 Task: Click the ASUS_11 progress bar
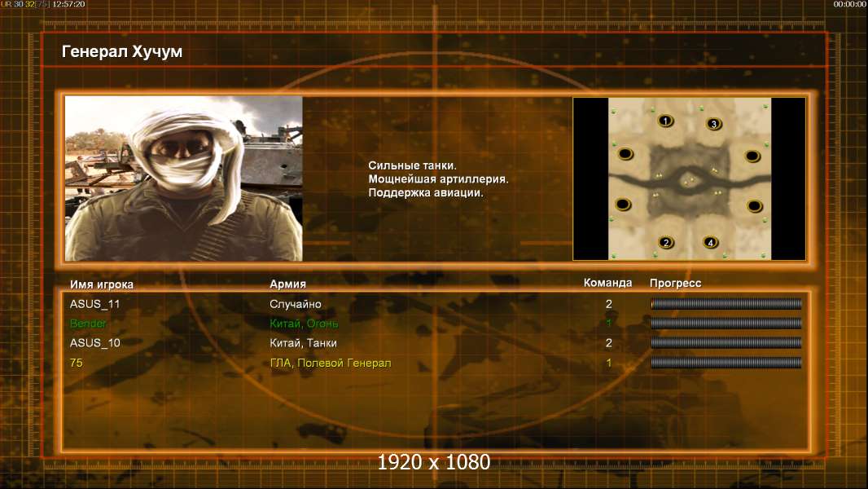(726, 303)
